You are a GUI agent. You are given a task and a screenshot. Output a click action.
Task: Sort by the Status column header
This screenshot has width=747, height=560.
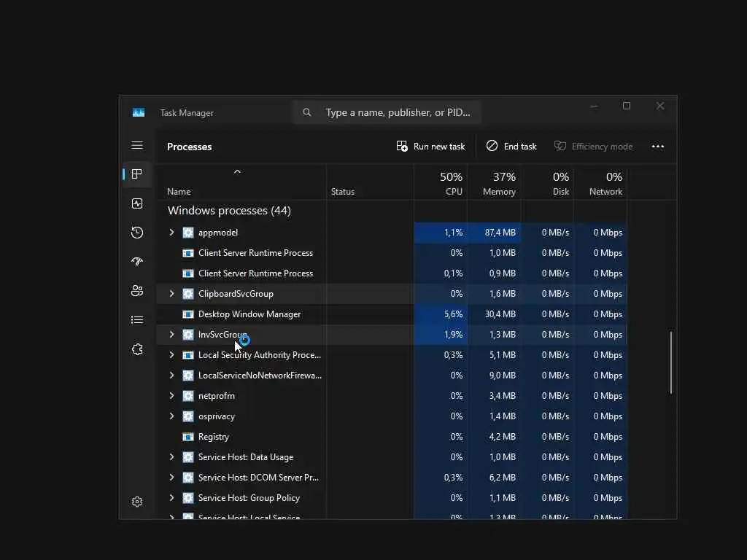(370, 182)
